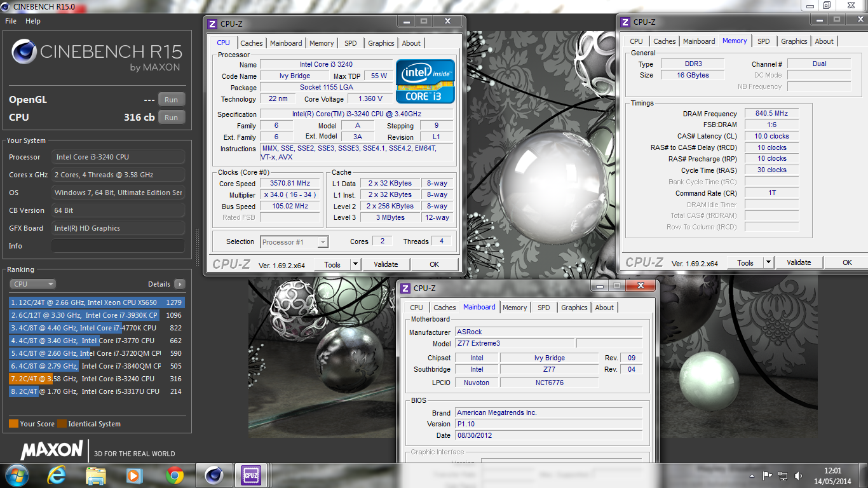This screenshot has width=868, height=488.
Task: Open Graphics tab in the processor CPU-Z window
Action: click(x=381, y=43)
